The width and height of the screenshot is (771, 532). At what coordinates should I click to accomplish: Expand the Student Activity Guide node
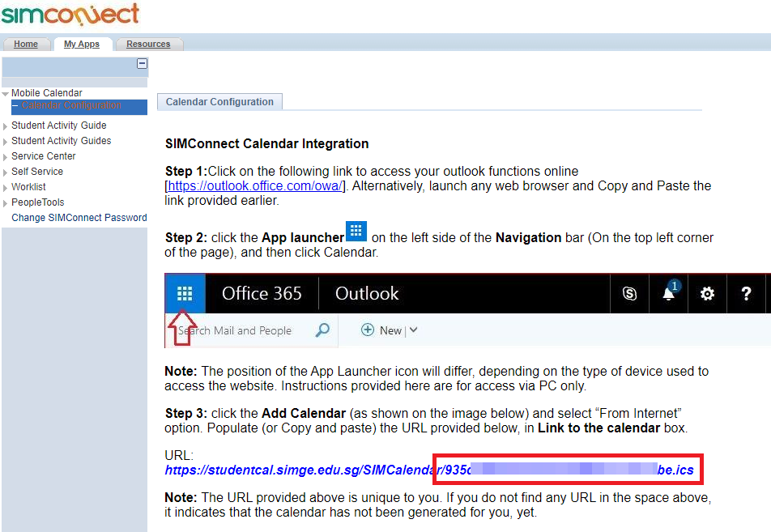[x=5, y=126]
